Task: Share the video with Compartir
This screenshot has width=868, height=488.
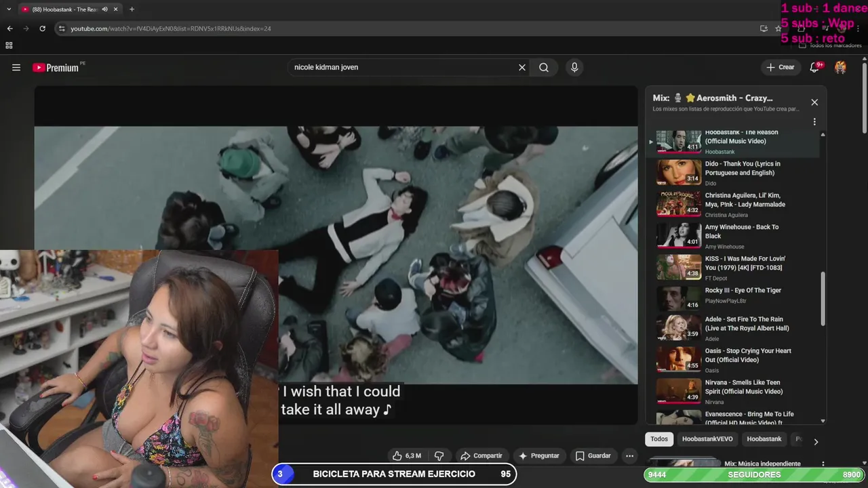Action: click(x=481, y=455)
